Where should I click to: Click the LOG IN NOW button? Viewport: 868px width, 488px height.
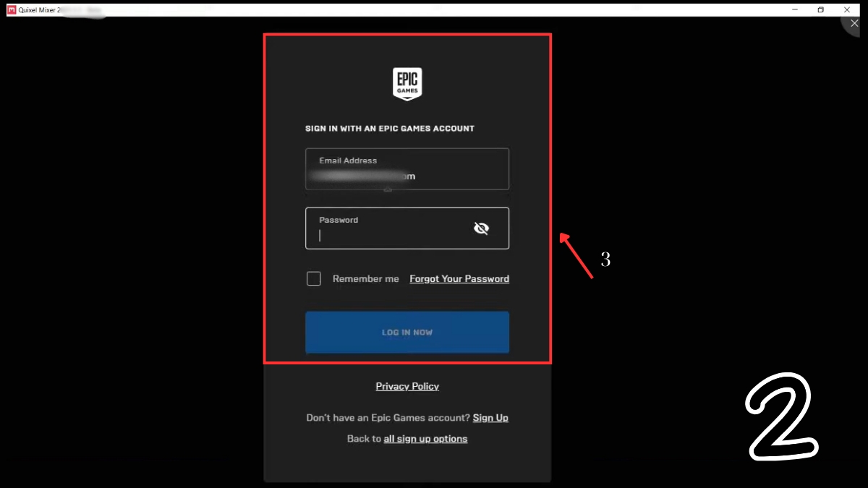(407, 333)
